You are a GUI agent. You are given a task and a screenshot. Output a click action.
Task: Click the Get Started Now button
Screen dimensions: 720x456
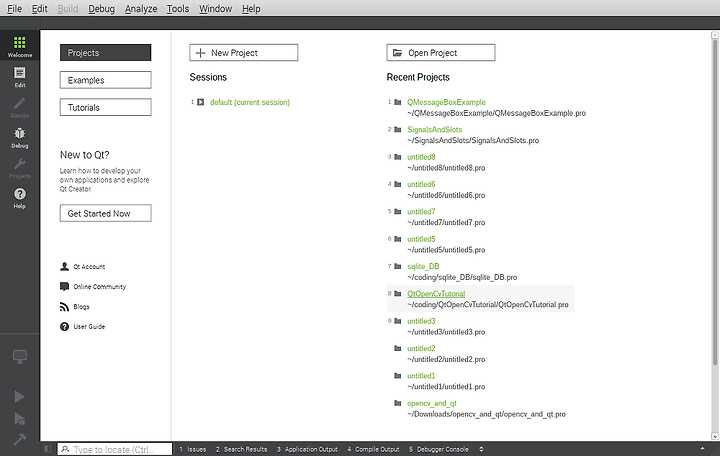pyautogui.click(x=106, y=213)
